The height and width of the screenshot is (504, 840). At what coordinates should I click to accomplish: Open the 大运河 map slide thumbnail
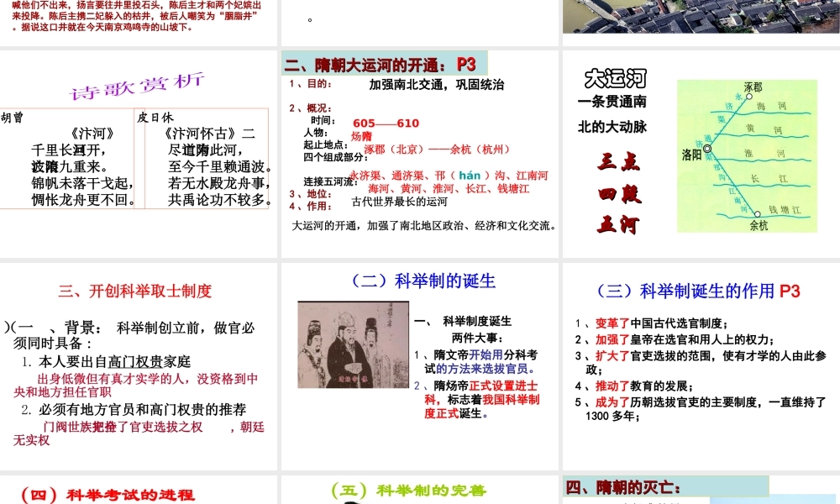pos(701,154)
